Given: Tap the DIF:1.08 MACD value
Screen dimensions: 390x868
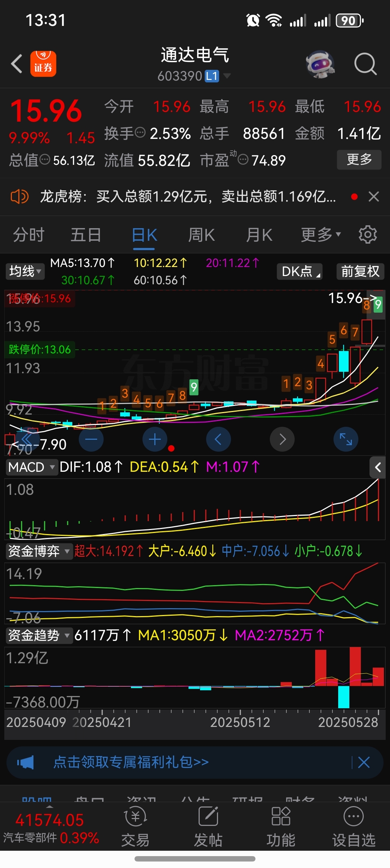Looking at the screenshot, I should (x=91, y=467).
